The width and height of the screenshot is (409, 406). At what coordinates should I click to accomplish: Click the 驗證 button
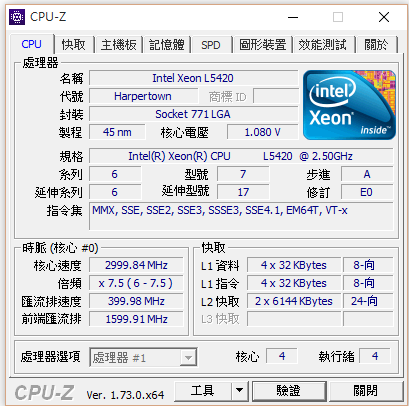coord(289,391)
